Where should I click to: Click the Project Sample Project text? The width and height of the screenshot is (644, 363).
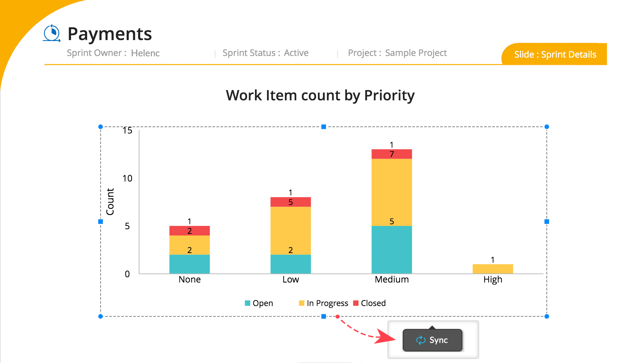397,53
